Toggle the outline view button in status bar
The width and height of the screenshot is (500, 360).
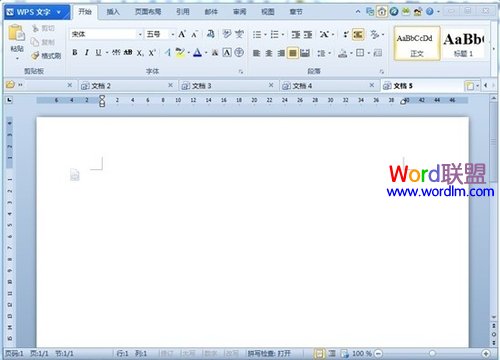point(332,353)
